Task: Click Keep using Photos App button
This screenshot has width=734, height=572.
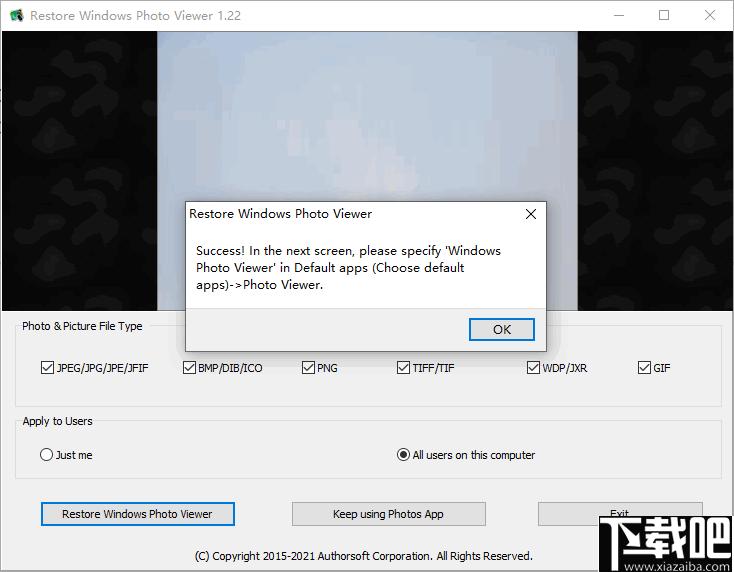Action: (389, 514)
